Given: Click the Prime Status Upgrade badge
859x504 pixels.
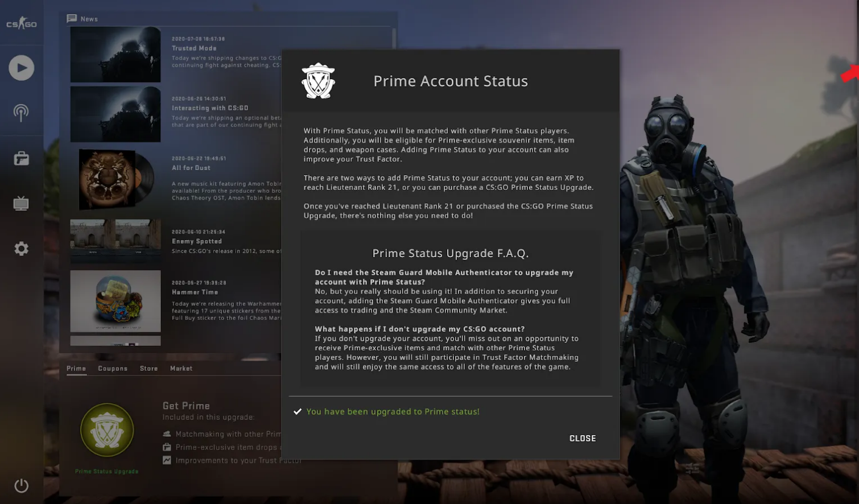Looking at the screenshot, I should coord(107,430).
